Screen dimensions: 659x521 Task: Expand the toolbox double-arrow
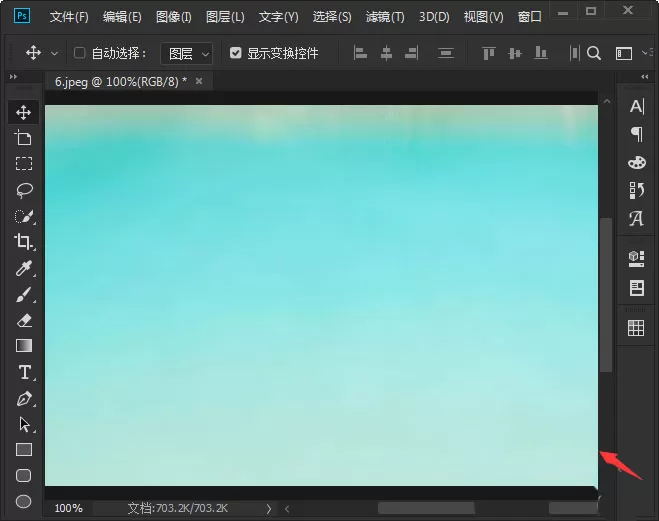13,76
